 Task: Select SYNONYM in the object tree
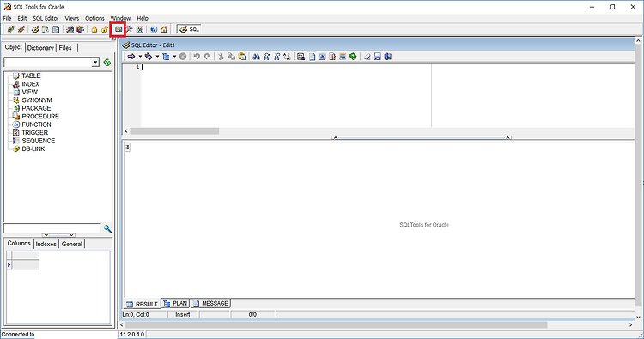click(x=37, y=100)
